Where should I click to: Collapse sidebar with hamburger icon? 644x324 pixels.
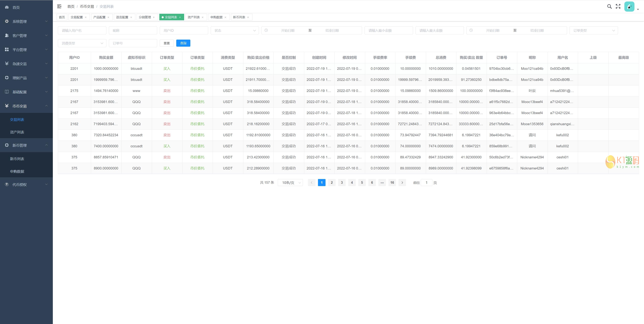click(59, 7)
